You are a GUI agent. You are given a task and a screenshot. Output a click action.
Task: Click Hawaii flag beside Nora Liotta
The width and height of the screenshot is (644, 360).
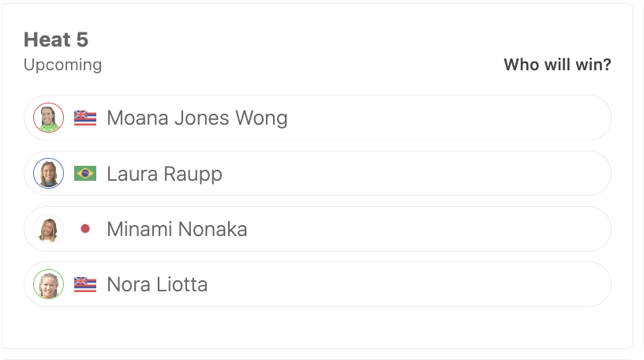click(x=85, y=284)
